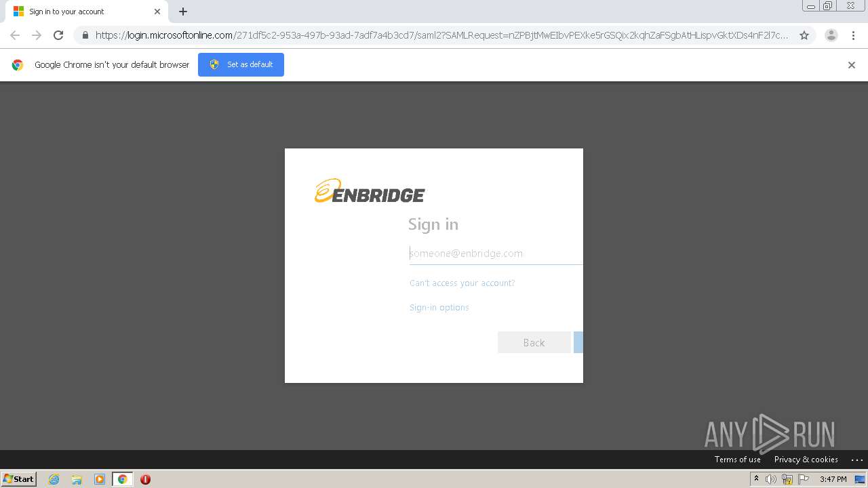Open the Windows Start menu

point(19,479)
